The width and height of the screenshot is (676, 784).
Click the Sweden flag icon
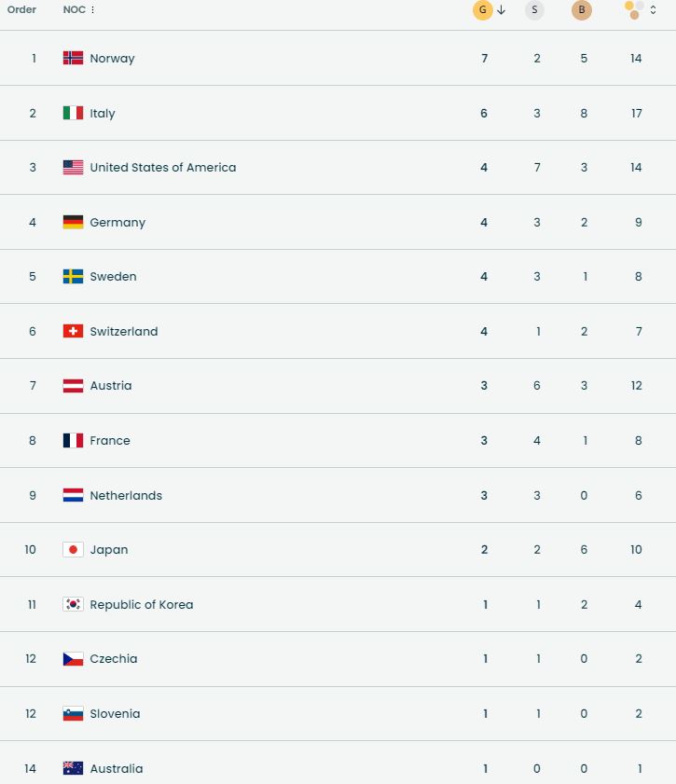73,277
